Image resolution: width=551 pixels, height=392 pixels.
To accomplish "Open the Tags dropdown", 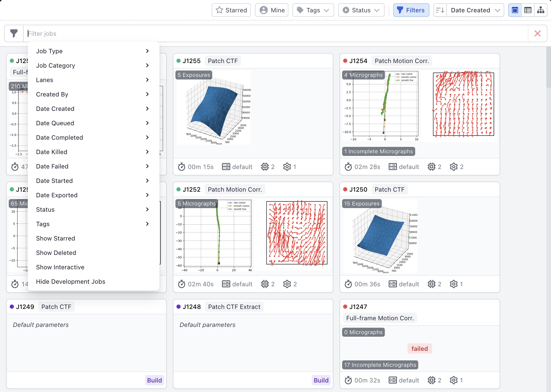I will [313, 10].
